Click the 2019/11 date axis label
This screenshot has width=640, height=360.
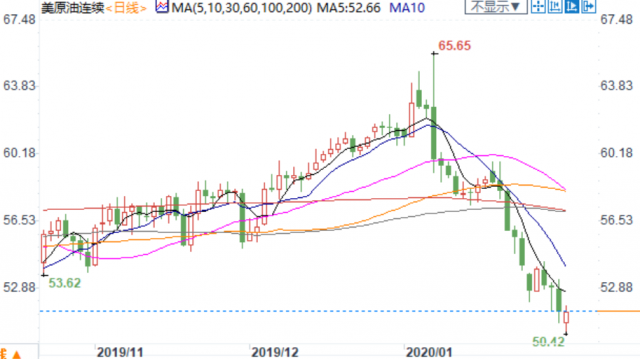pyautogui.click(x=120, y=352)
